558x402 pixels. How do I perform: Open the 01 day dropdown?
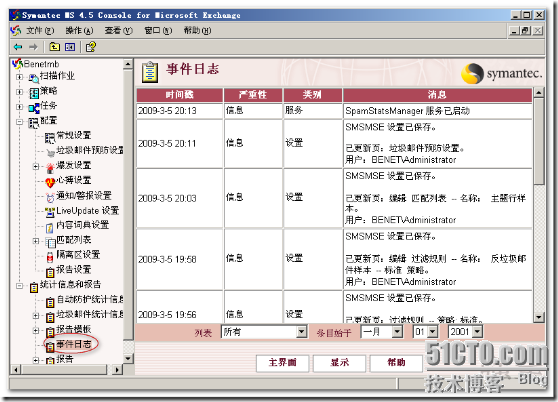tap(432, 332)
